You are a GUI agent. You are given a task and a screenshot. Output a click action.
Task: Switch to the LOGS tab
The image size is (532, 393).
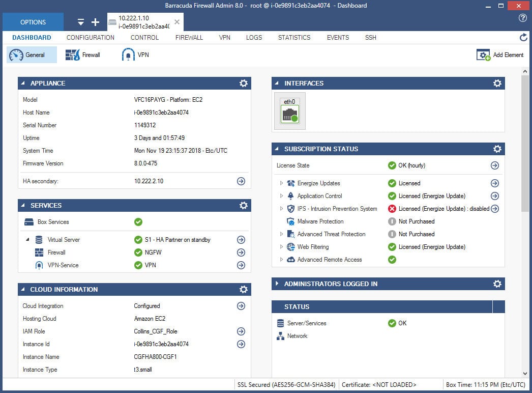[254, 37]
